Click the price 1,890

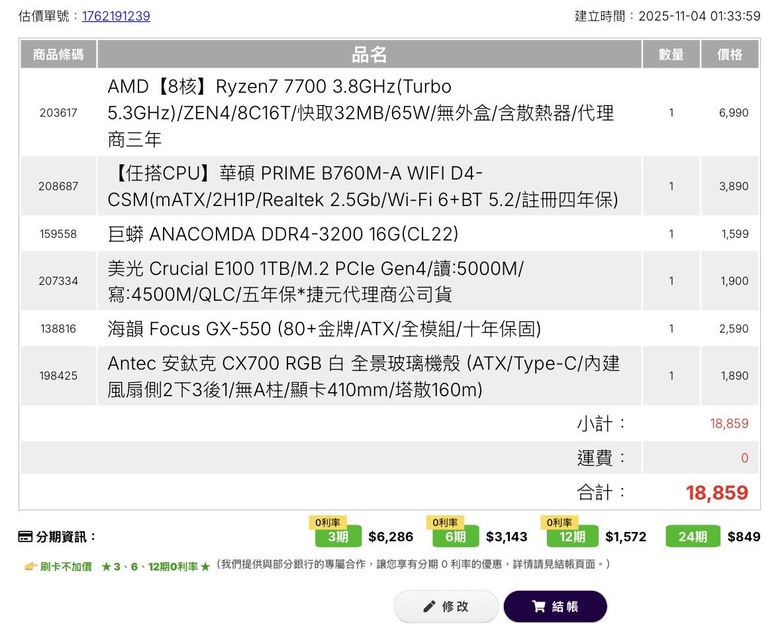click(x=735, y=376)
